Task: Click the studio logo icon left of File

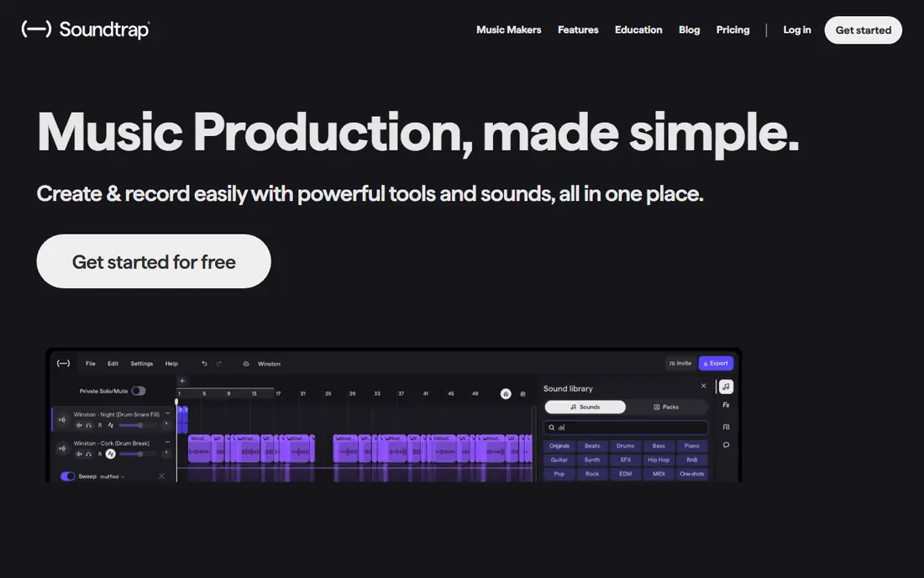Action: (63, 364)
